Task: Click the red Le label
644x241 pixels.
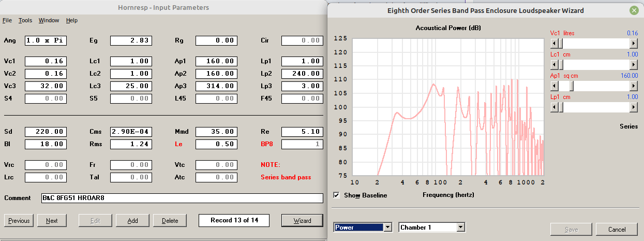Action: point(178,144)
